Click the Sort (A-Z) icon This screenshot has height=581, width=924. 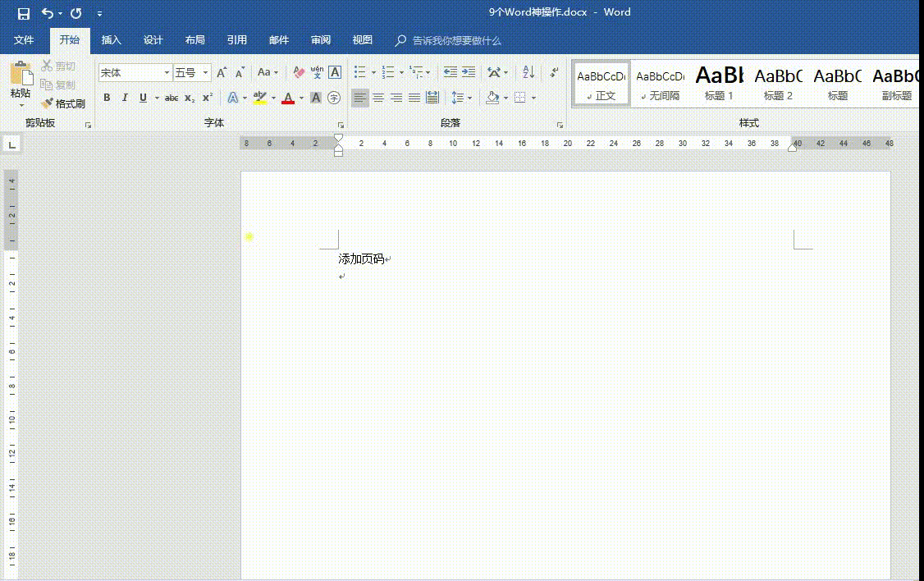528,73
